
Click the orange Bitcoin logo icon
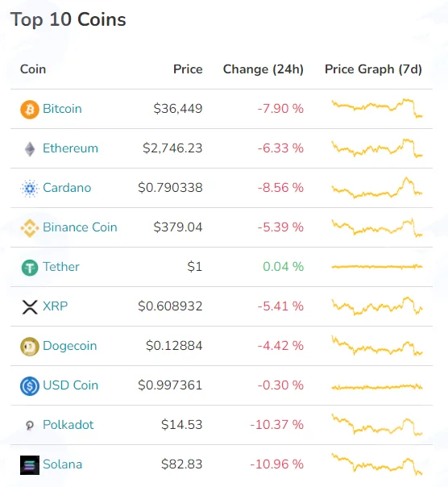[30, 110]
